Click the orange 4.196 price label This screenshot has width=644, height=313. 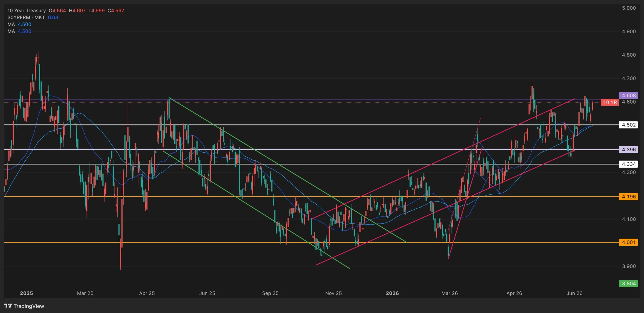tap(628, 197)
